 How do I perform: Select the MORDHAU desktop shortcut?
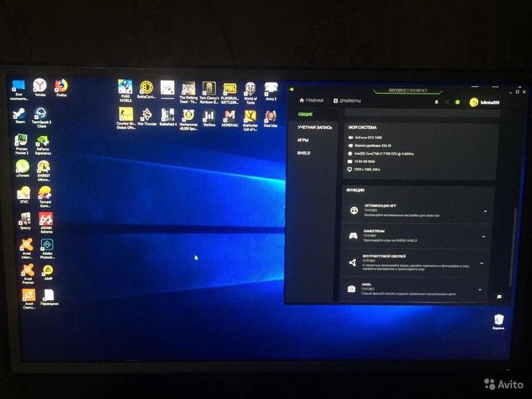tap(229, 119)
